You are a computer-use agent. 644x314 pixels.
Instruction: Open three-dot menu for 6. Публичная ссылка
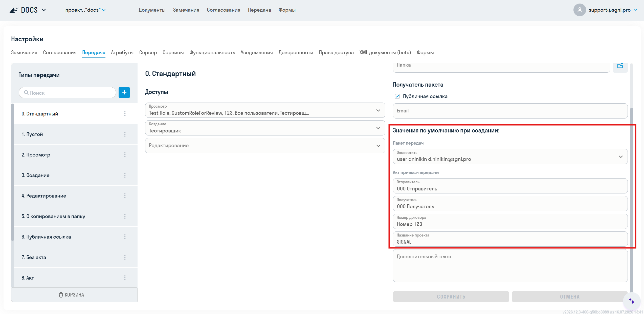click(x=125, y=237)
